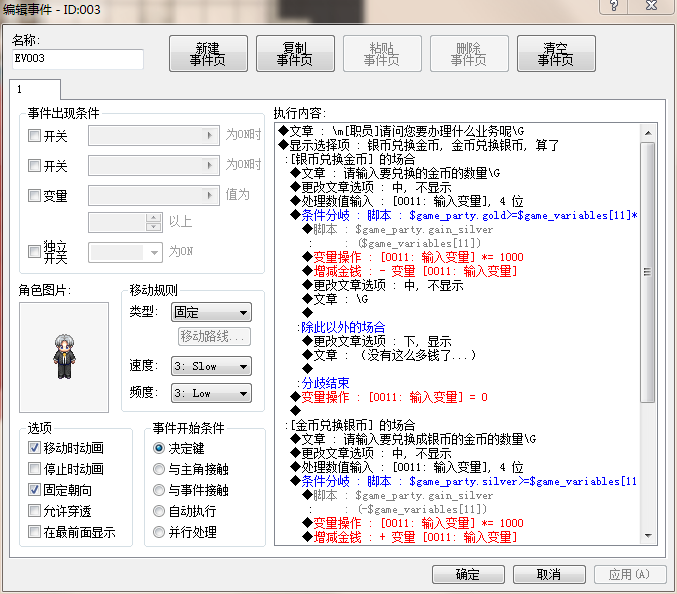This screenshot has width=677, height=594.
Task: Click the 取消 button
Action: point(549,575)
